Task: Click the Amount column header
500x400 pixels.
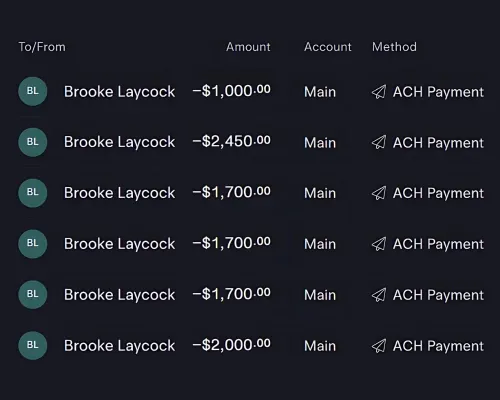Action: pyautogui.click(x=248, y=47)
